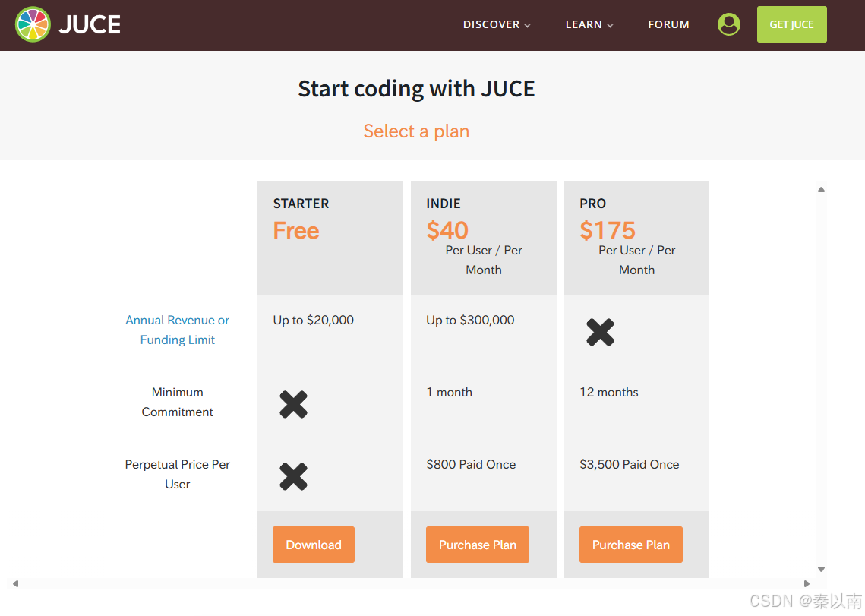Click the X icon for Starter minimum commitment

293,405
